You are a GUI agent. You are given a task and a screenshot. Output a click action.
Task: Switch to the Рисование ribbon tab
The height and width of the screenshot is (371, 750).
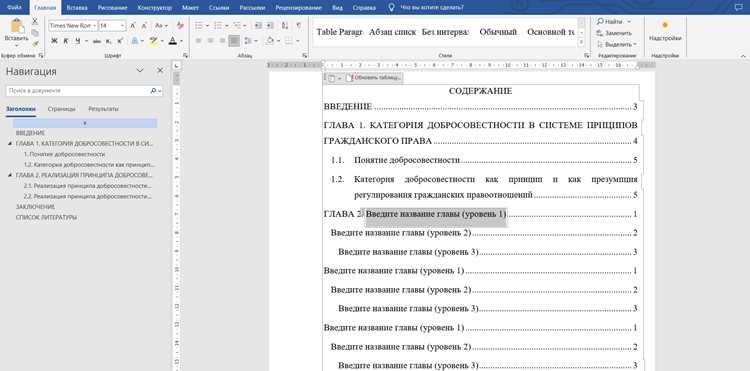(112, 8)
